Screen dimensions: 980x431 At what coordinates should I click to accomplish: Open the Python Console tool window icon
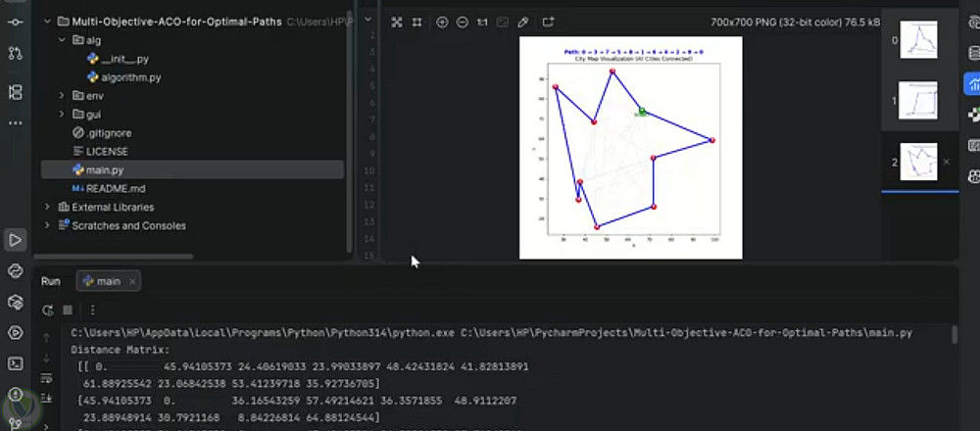point(15,271)
